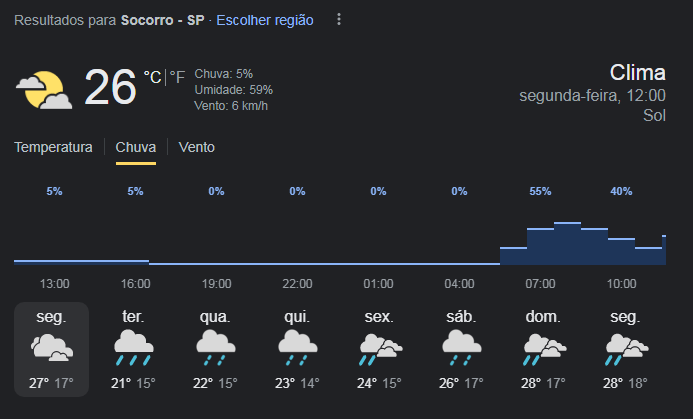Click the current weather sun and clouds icon
This screenshot has width=693, height=419.
coord(44,90)
